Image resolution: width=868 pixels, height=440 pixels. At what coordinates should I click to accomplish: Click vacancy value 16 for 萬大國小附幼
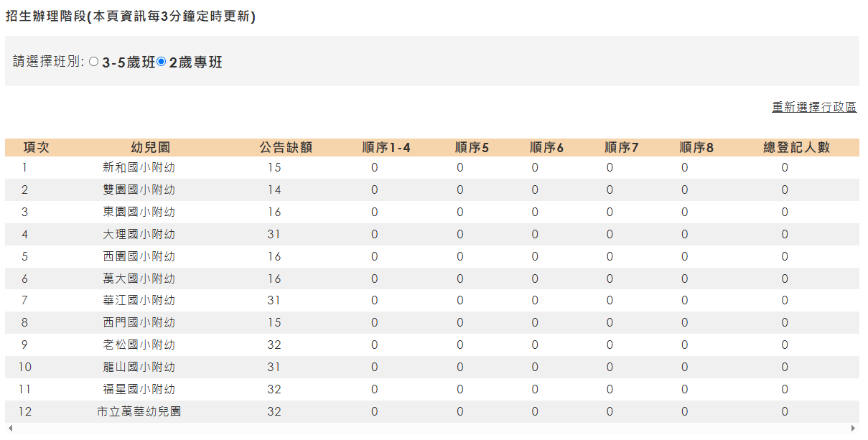point(274,278)
